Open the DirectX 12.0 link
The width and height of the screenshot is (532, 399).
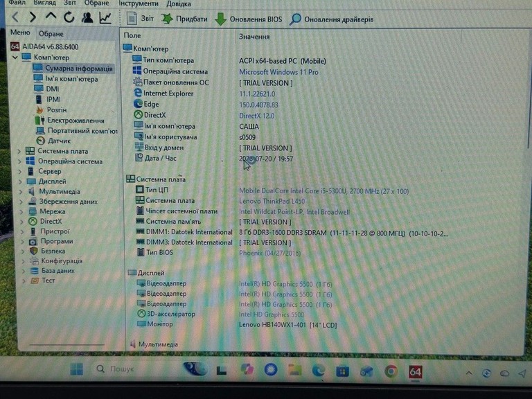point(256,116)
